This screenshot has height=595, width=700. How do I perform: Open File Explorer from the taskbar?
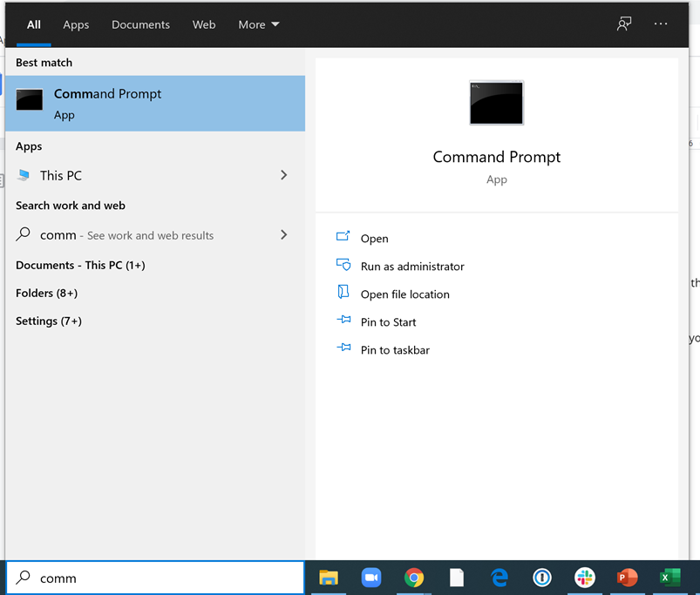pyautogui.click(x=329, y=578)
